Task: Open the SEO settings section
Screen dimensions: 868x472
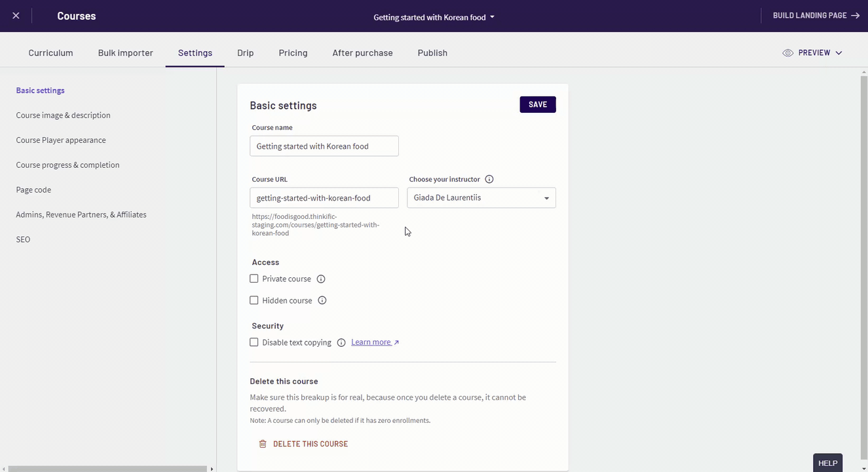Action: point(23,240)
